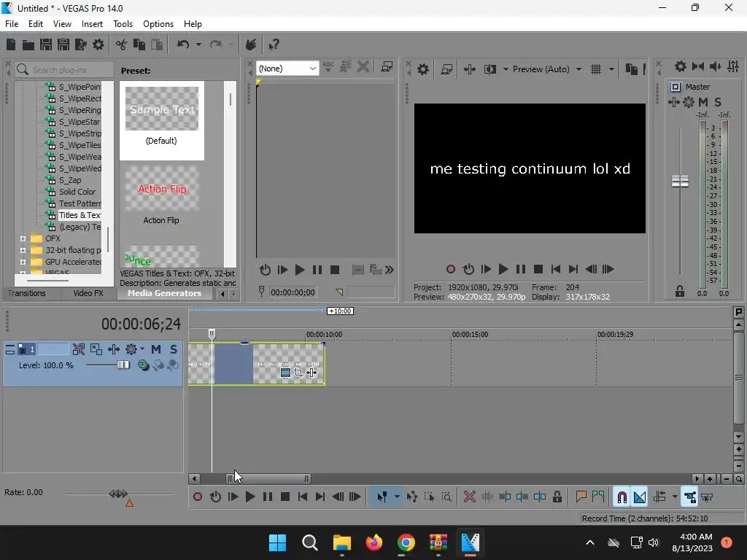
Task: Click the Master volume fader handle
Action: point(680,182)
